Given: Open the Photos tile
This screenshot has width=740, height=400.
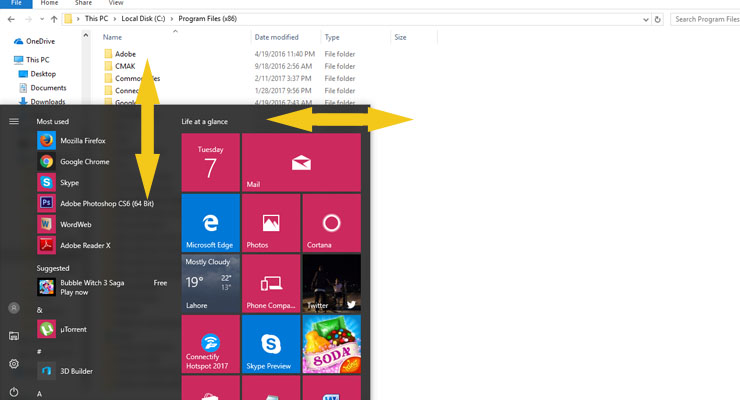Looking at the screenshot, I should [x=271, y=223].
